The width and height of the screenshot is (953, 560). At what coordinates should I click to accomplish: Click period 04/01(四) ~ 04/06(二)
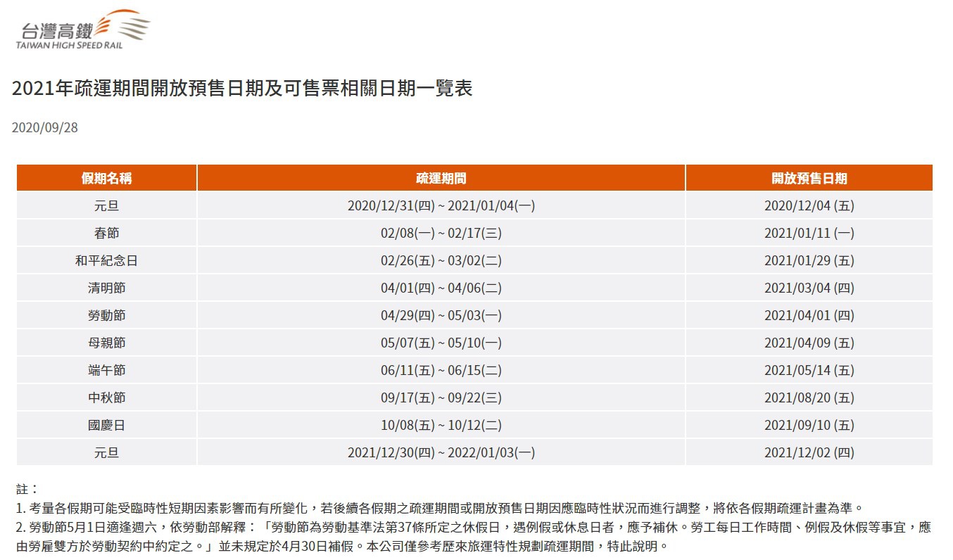pyautogui.click(x=441, y=288)
